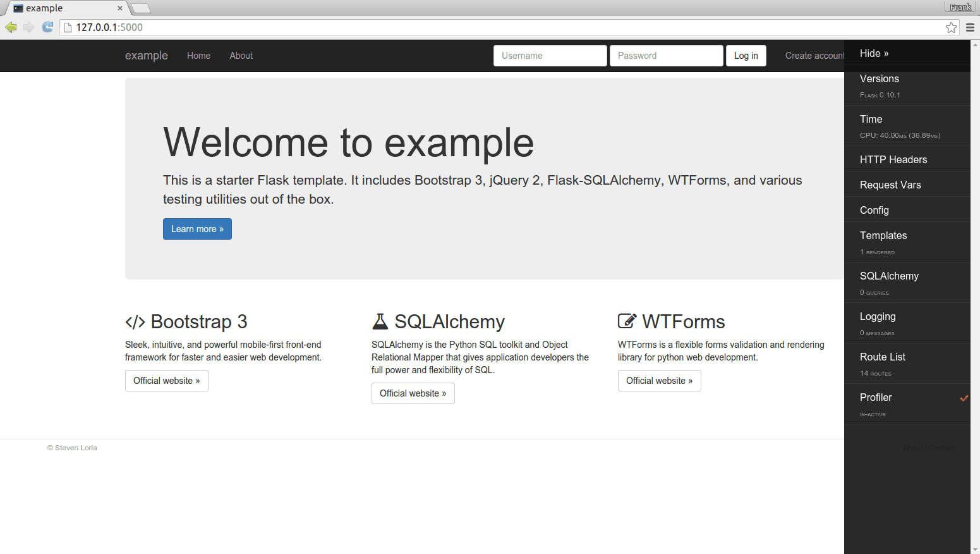Open the HTTP Headers panel
Image resolution: width=980 pixels, height=554 pixels.
point(907,159)
